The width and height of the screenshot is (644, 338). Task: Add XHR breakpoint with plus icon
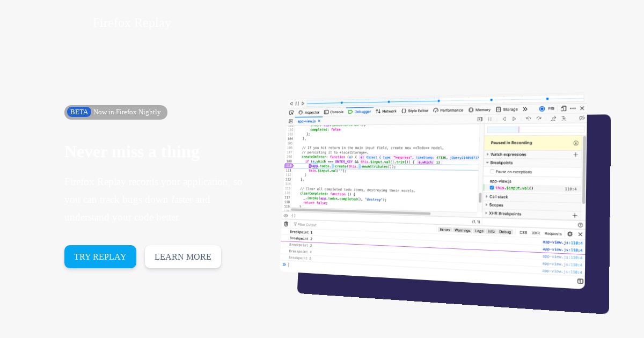[575, 216]
